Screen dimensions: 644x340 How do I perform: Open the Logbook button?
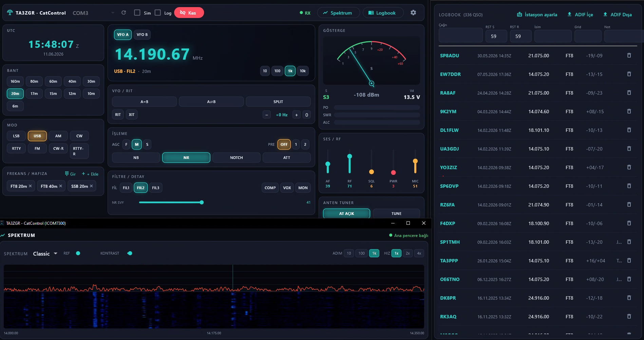click(x=383, y=13)
